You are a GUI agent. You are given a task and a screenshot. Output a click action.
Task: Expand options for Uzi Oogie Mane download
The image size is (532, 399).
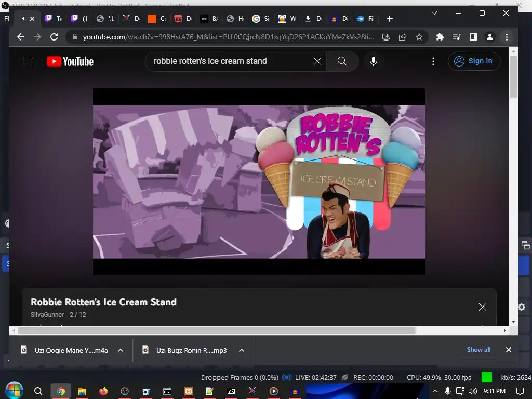pyautogui.click(x=121, y=350)
